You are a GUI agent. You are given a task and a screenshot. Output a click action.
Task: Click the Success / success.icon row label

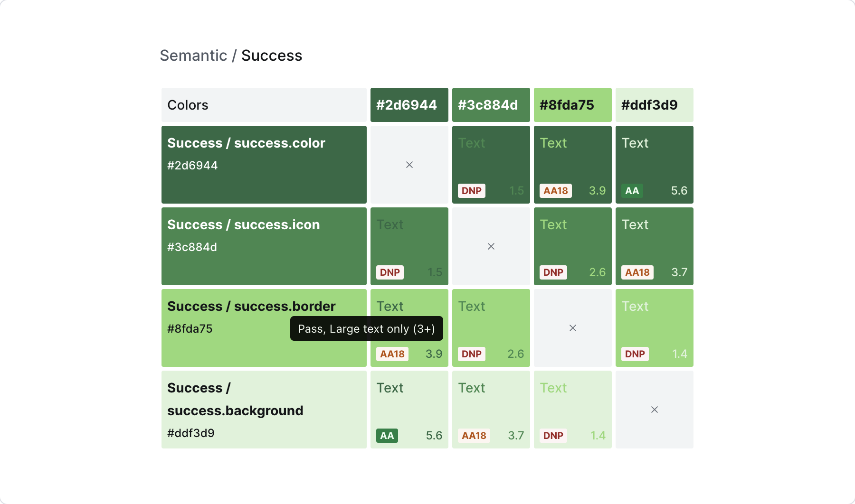[x=243, y=224]
